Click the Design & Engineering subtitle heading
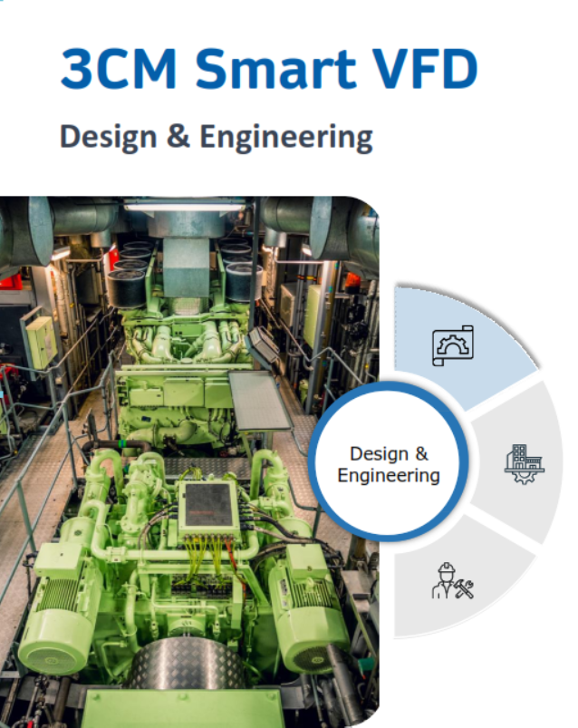This screenshot has height=728, width=578. coord(216,137)
